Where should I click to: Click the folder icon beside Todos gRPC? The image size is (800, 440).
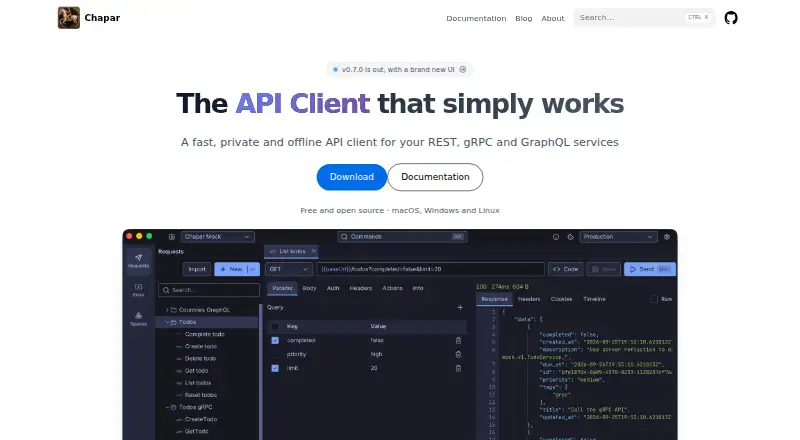173,407
